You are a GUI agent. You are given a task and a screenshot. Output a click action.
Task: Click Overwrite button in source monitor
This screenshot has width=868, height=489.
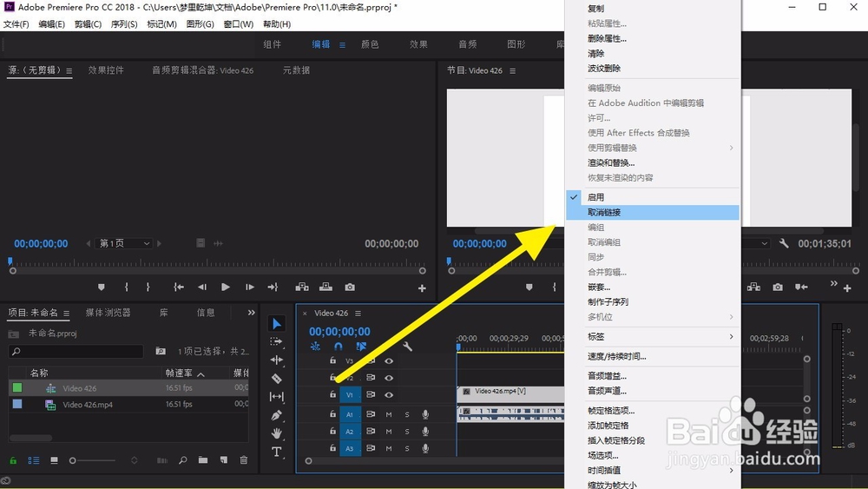point(325,287)
